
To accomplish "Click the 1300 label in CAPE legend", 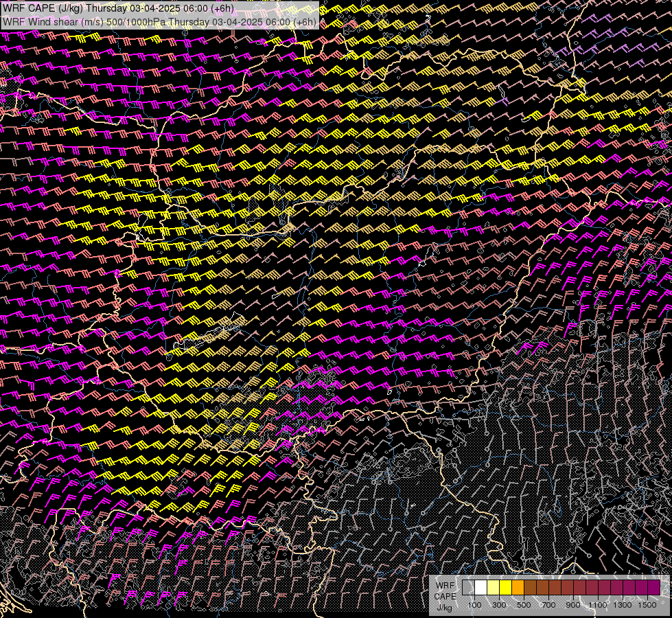I will (623, 605).
